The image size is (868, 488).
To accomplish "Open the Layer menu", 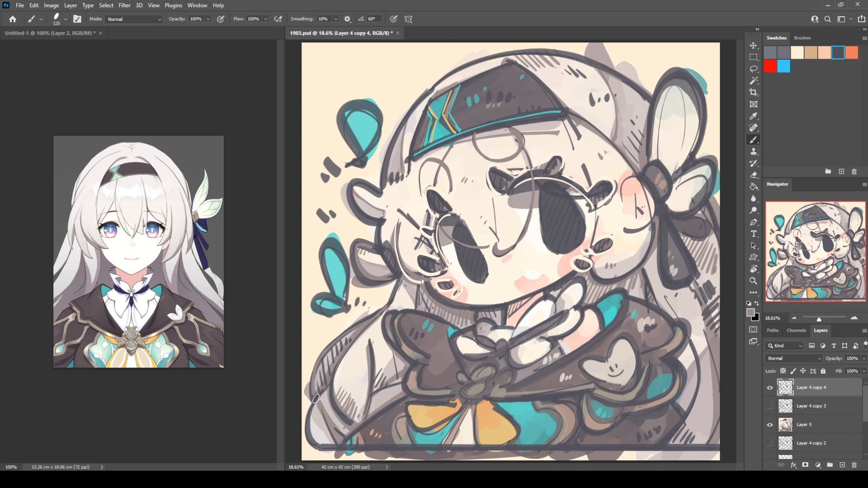I will (70, 5).
